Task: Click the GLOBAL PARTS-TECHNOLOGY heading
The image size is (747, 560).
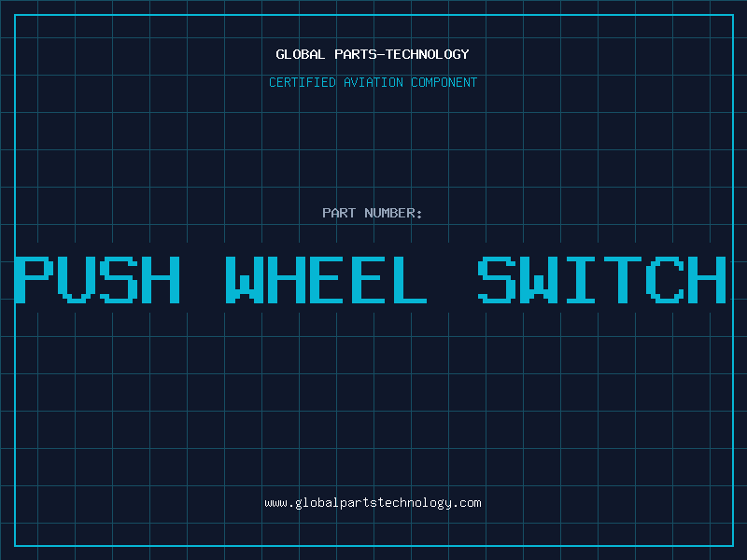Action: [x=373, y=54]
